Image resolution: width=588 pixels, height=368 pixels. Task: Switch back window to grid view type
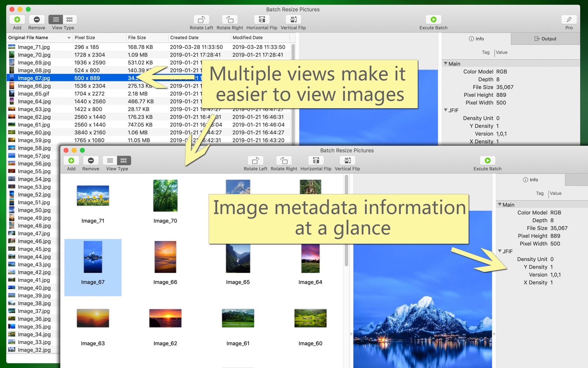click(x=69, y=20)
